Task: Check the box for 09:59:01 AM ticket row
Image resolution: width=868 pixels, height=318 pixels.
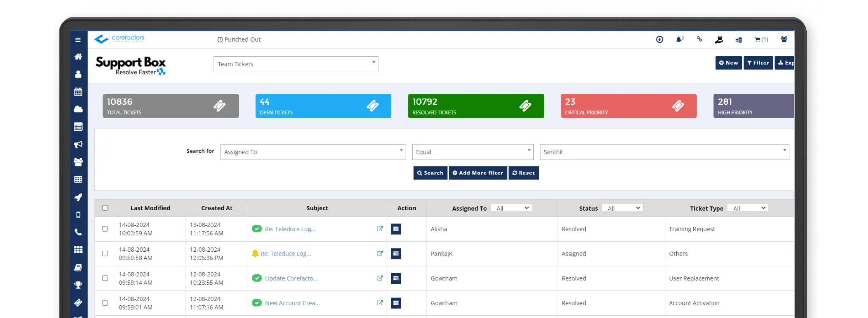Action: [x=105, y=303]
